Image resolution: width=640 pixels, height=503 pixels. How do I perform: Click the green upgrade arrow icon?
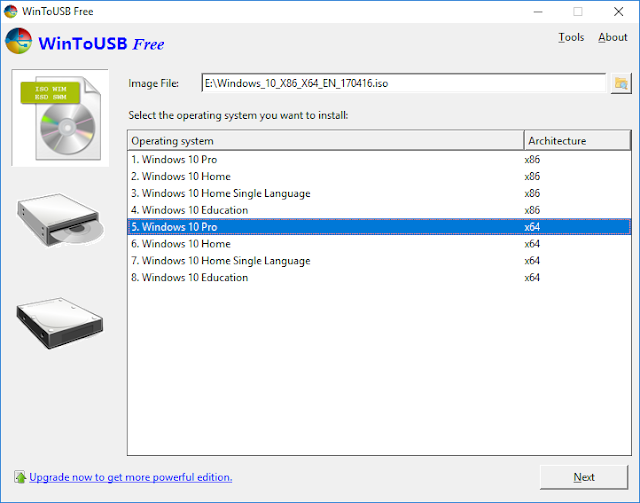[20, 477]
